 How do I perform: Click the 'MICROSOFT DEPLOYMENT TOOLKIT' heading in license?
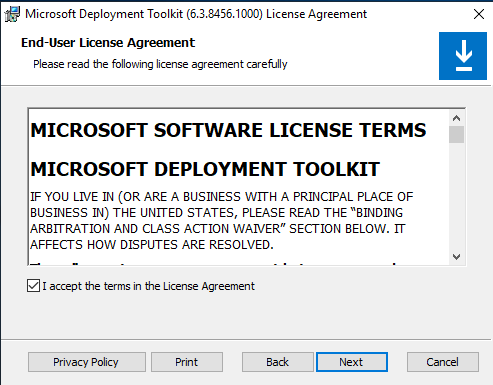(205, 169)
